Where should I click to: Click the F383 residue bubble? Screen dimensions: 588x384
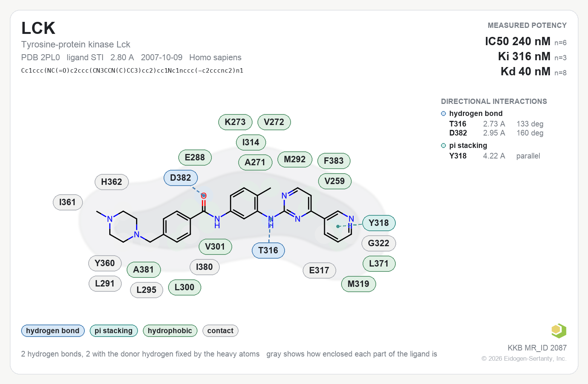[334, 161]
